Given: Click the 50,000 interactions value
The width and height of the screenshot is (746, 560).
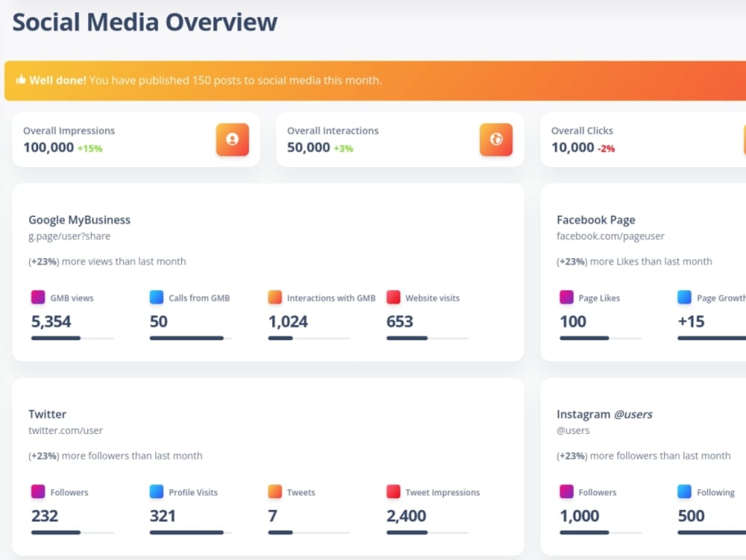Looking at the screenshot, I should tap(308, 148).
